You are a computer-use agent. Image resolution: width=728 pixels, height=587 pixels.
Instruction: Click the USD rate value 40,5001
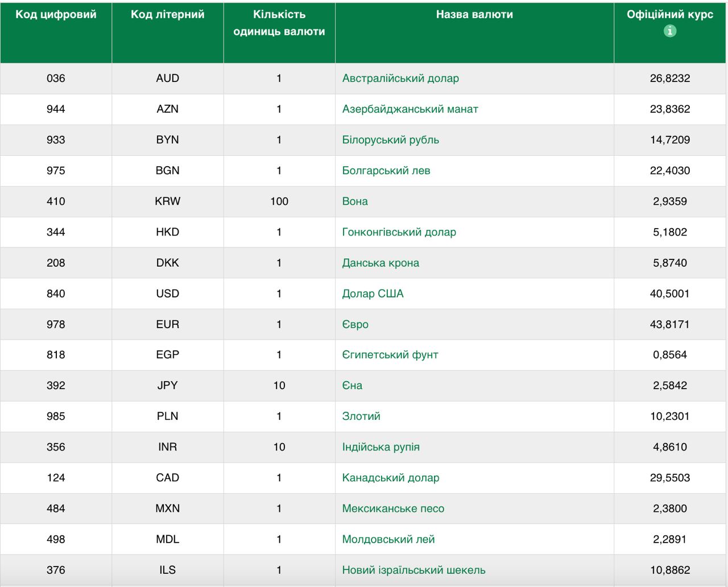[x=669, y=293]
